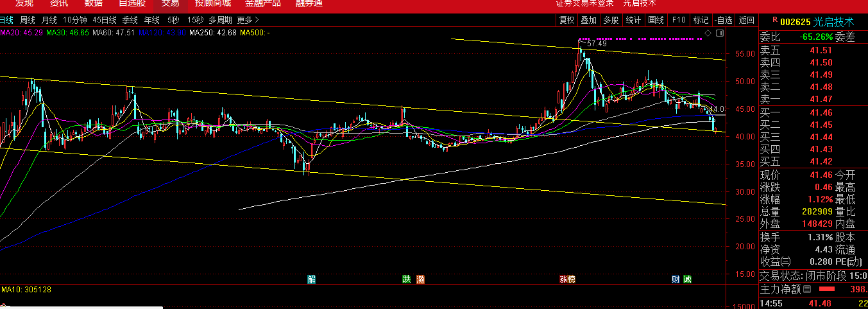Click the 买一 41.46 bid row
Viewport: 868px width, 309px height.
[x=813, y=112]
